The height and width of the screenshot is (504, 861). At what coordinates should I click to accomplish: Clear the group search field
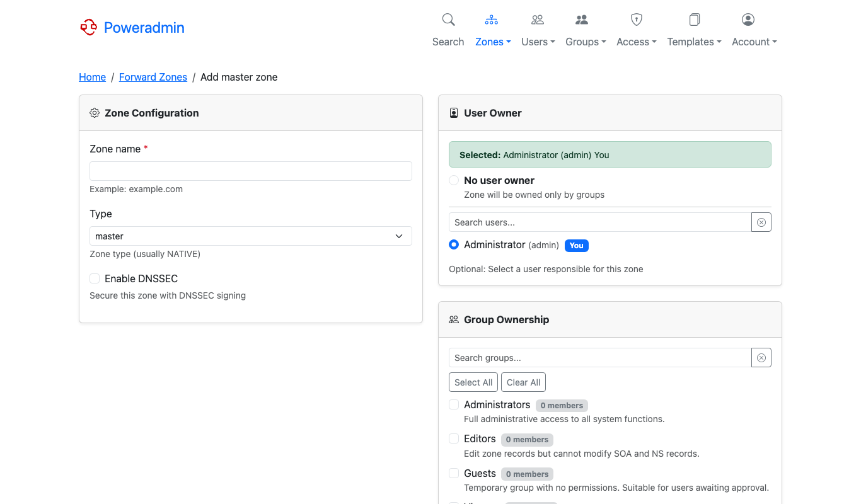(x=761, y=358)
